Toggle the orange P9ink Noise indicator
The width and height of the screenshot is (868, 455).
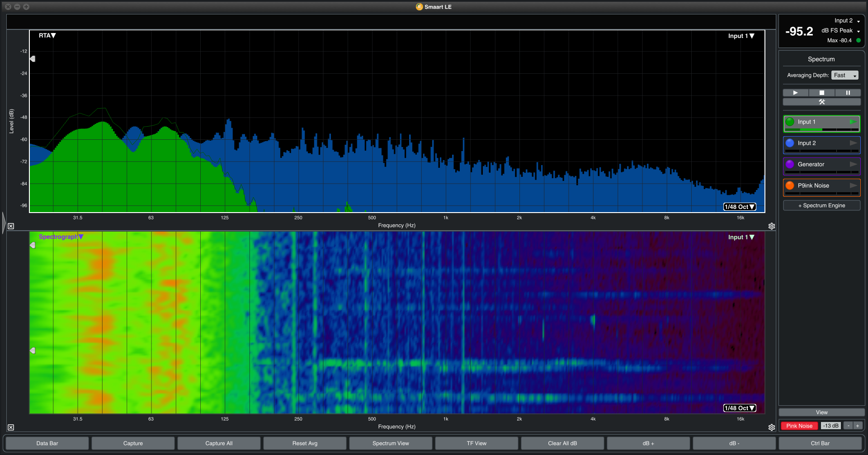(x=790, y=185)
